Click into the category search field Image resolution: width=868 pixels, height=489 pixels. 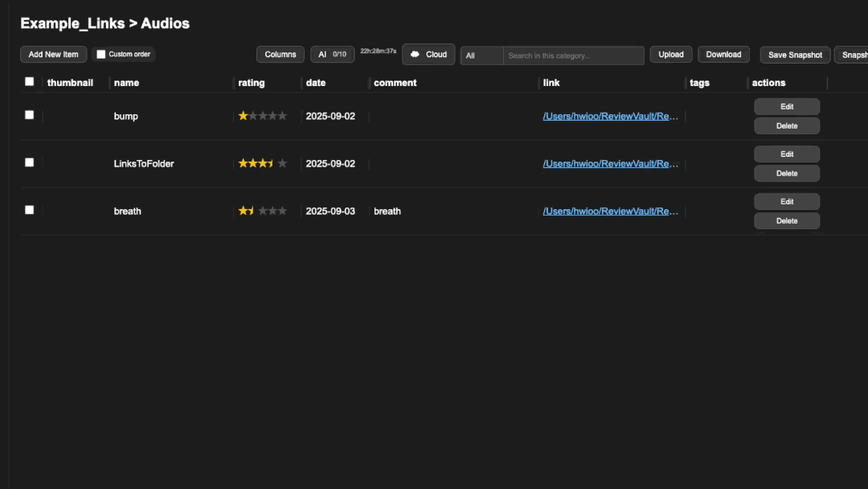pos(573,55)
